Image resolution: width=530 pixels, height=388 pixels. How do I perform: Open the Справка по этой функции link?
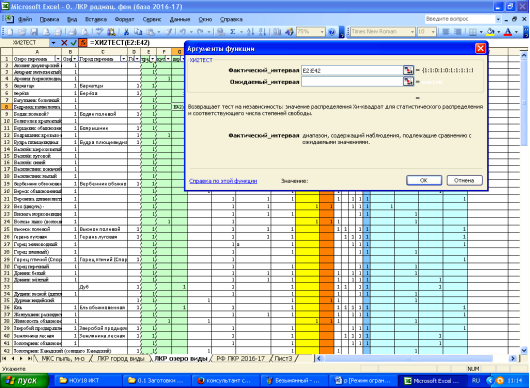(x=223, y=181)
